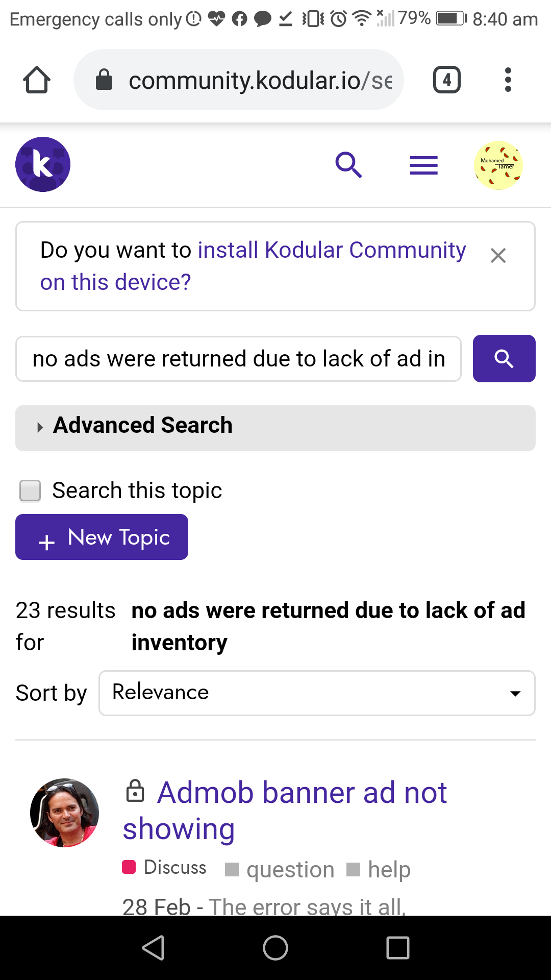Open the purple magnifier search in header

(x=348, y=165)
